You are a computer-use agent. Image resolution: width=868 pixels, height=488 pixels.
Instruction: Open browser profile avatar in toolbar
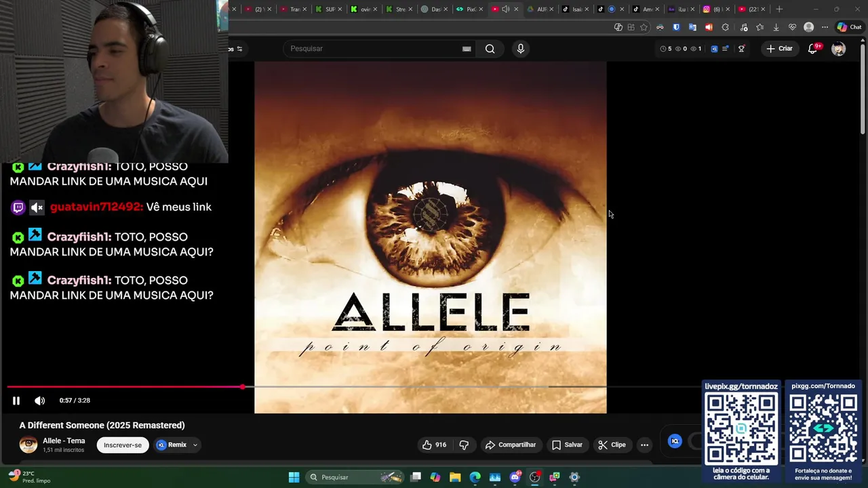[x=808, y=27]
